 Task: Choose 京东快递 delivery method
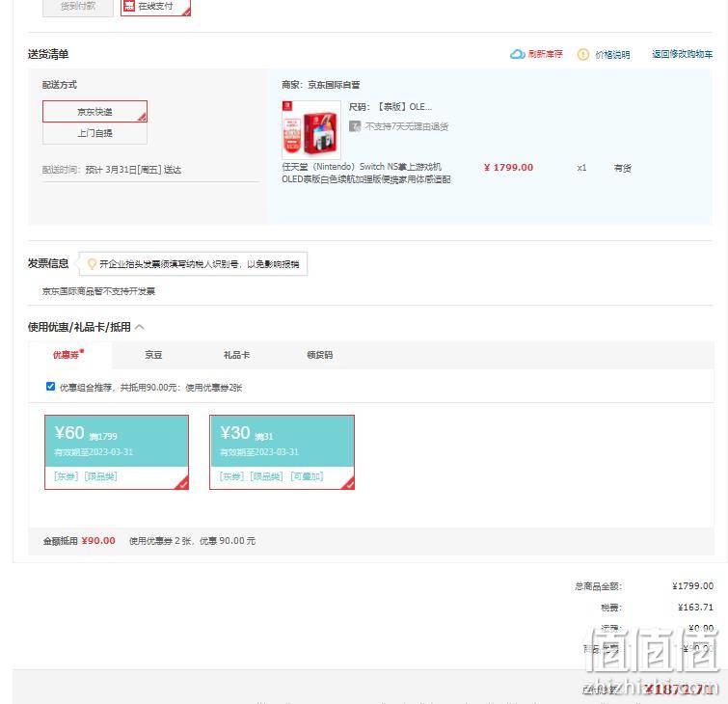coord(94,112)
